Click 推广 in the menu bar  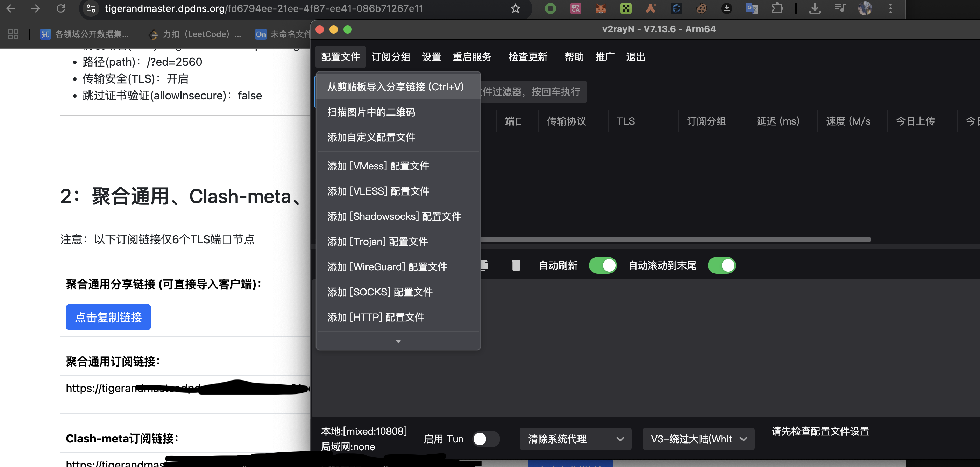pos(604,57)
